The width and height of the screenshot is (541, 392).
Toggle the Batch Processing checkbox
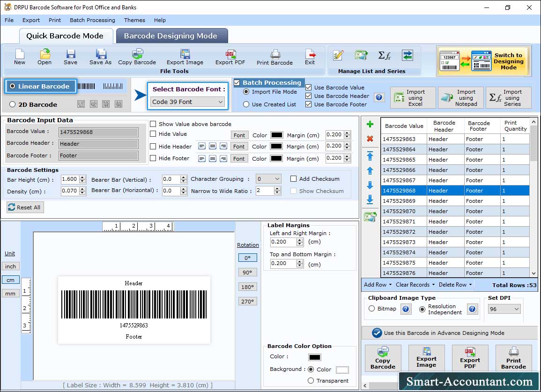pyautogui.click(x=237, y=82)
